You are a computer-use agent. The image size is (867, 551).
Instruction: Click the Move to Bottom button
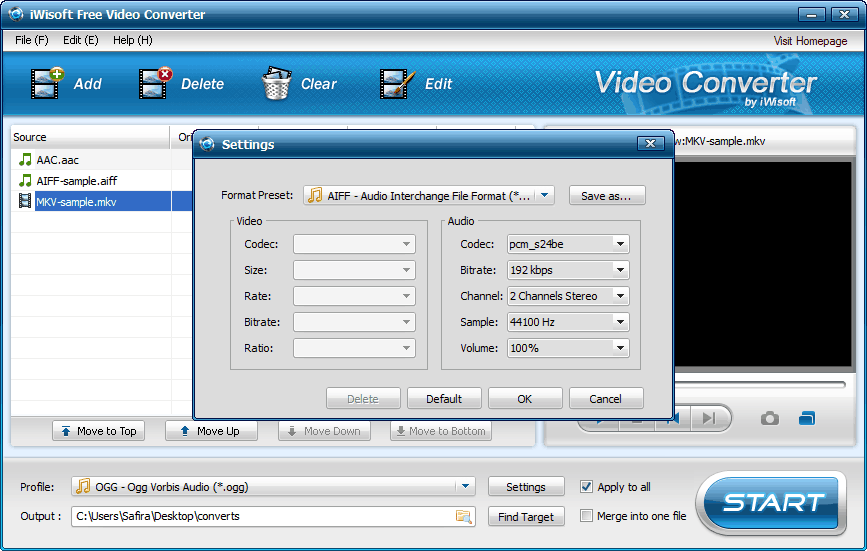point(441,431)
